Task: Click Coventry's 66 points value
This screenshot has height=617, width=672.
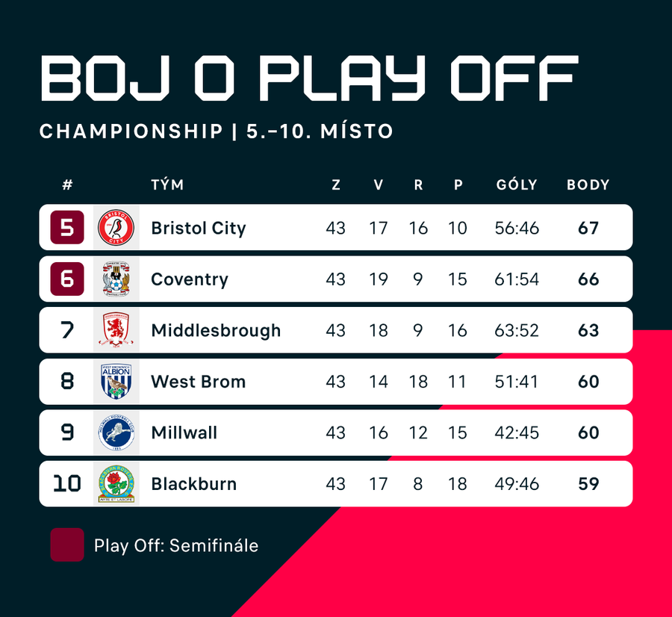Action: tap(588, 279)
